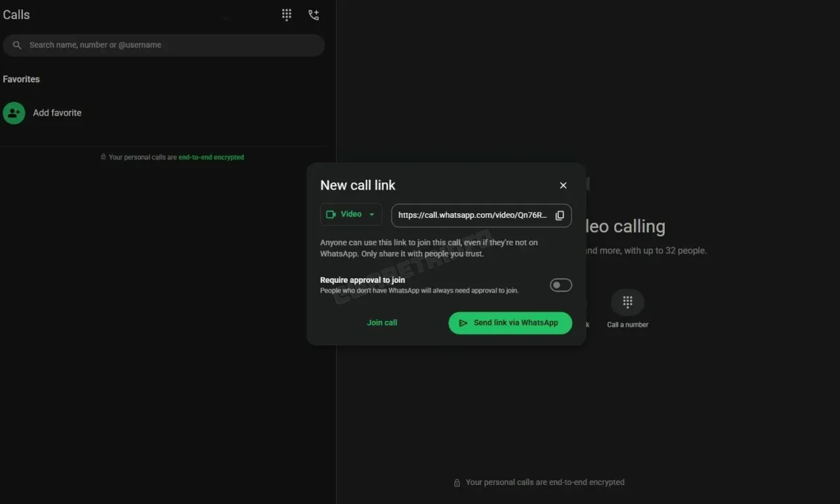Image resolution: width=840 pixels, height=504 pixels.
Task: Click the Add favorite label
Action: pyautogui.click(x=57, y=113)
